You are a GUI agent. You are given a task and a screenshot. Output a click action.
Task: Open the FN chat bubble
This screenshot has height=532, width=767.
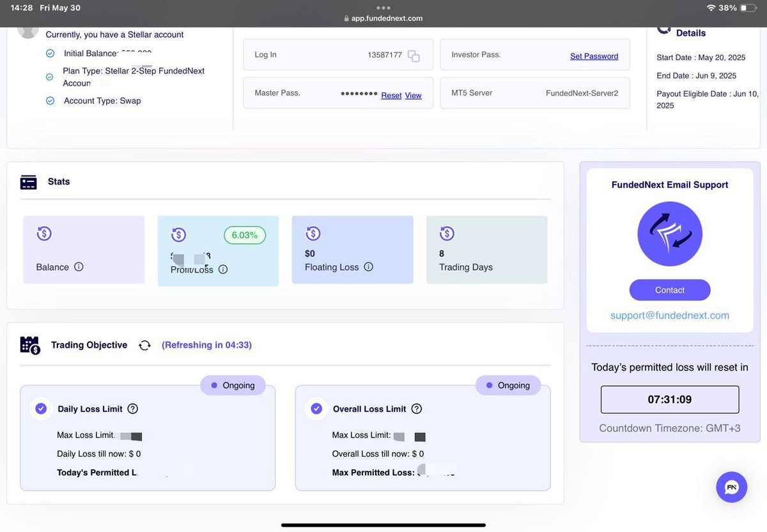732,487
